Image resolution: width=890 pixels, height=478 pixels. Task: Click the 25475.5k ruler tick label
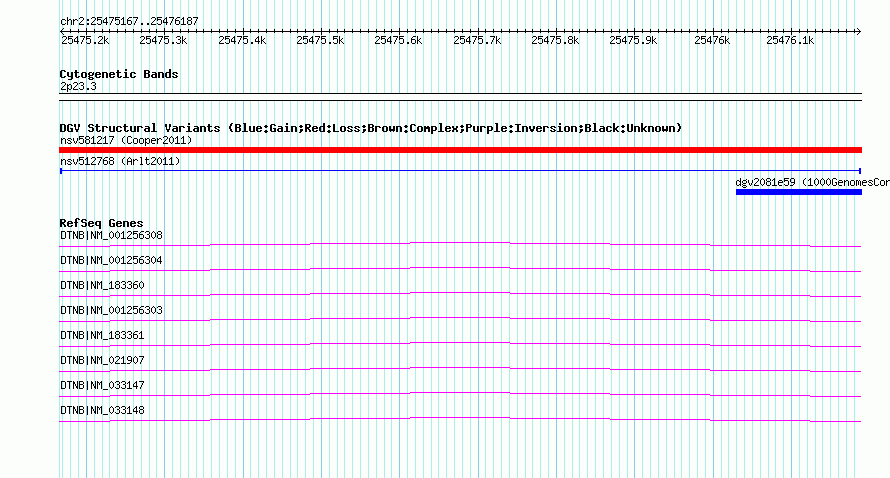pos(320,40)
